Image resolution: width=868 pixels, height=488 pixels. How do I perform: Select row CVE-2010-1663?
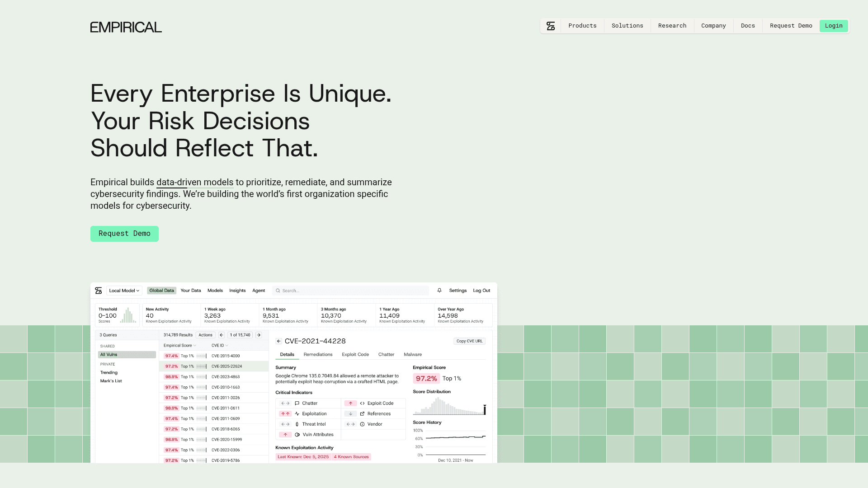[214, 387]
